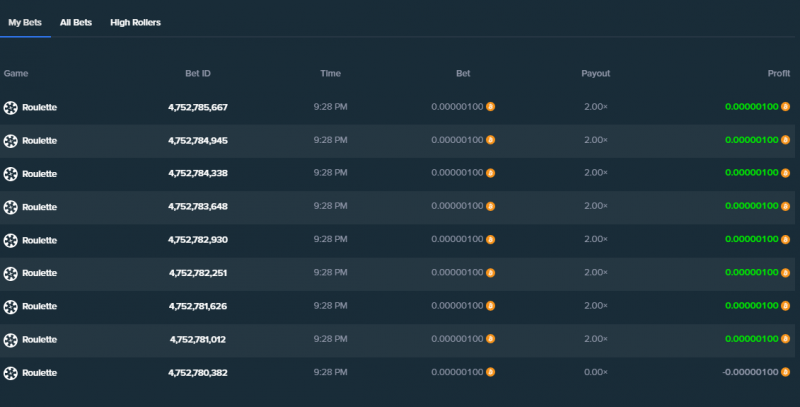Open bet ID 4,752,784,338

pos(198,173)
